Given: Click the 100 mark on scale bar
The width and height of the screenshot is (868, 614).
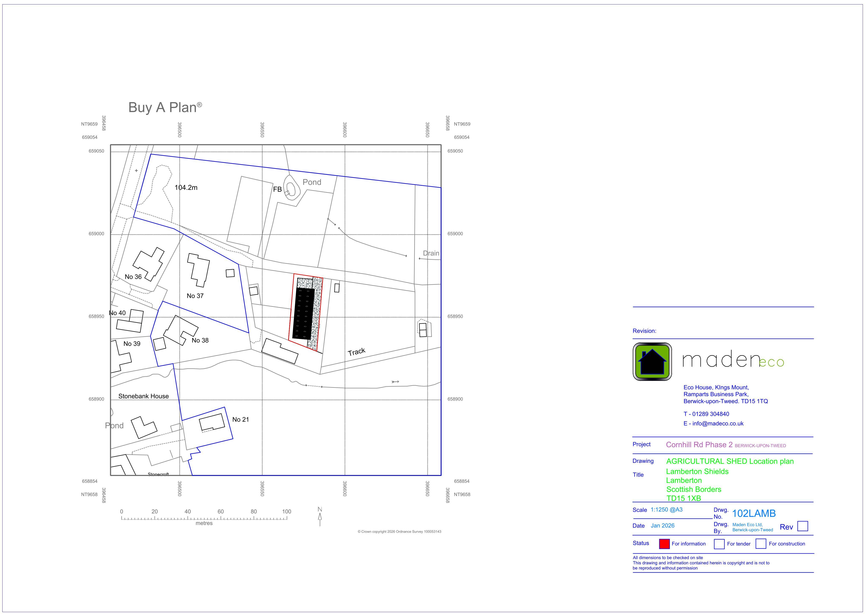Looking at the screenshot, I should [x=287, y=511].
